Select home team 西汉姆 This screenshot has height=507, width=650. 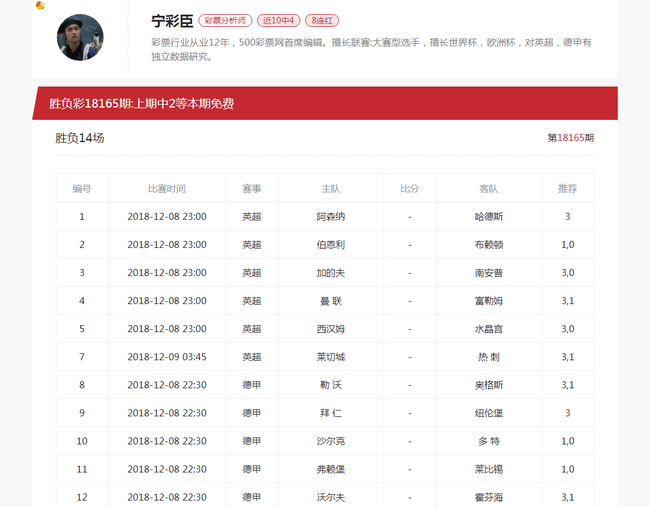click(331, 329)
